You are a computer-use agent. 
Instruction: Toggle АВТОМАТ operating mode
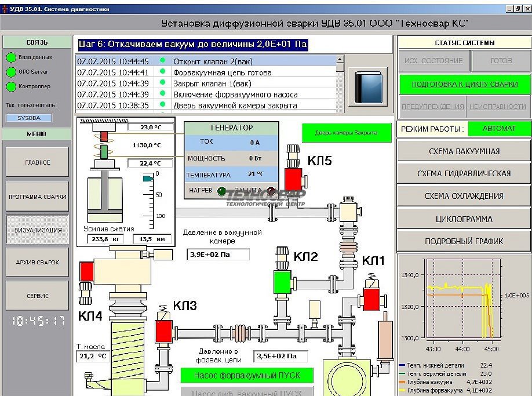tap(499, 129)
